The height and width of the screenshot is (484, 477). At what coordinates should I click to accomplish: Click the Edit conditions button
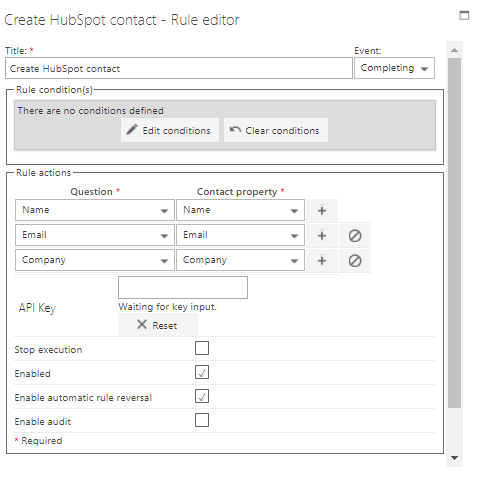(170, 130)
